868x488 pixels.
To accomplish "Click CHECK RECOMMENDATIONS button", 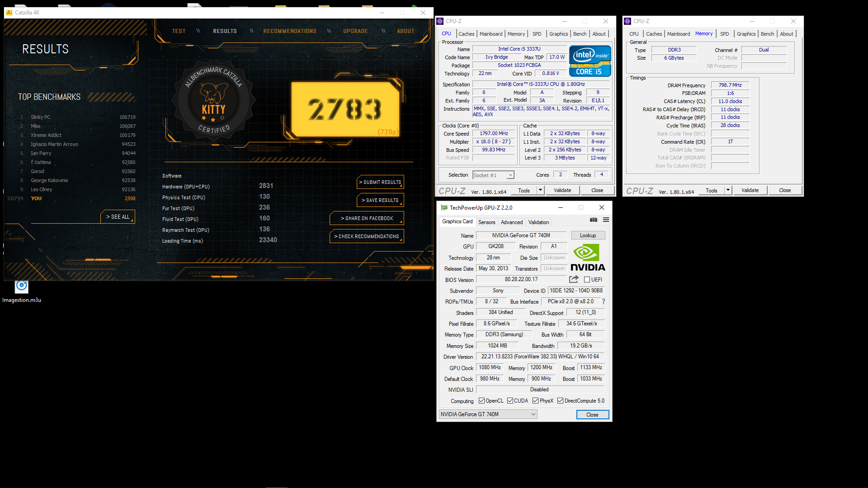I will click(367, 236).
